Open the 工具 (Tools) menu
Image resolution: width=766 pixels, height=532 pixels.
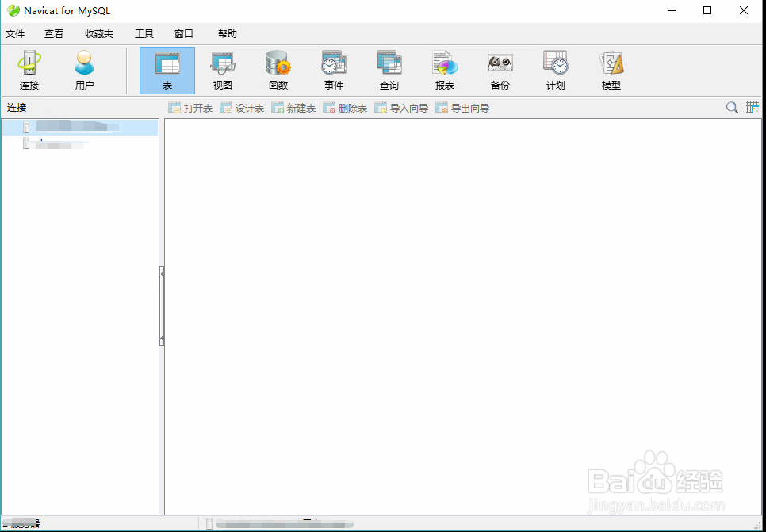(144, 34)
